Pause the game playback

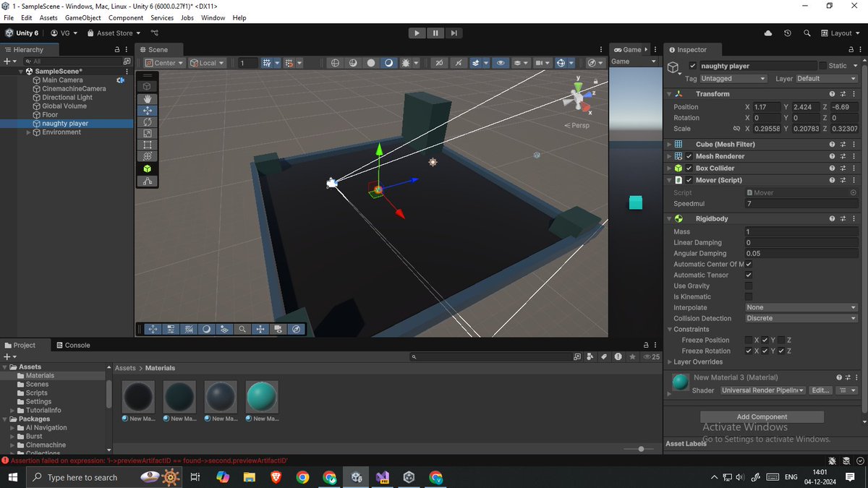point(435,33)
